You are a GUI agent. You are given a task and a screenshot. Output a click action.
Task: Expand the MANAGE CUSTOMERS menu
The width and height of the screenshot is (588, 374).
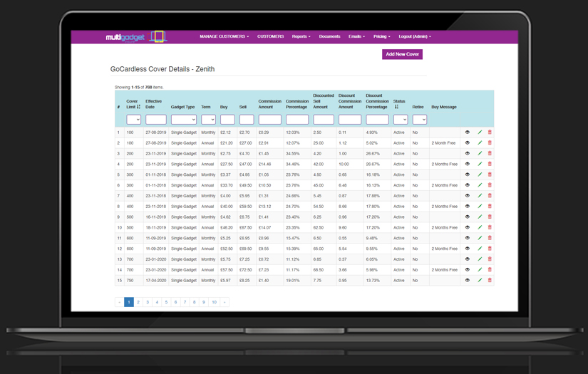tap(225, 36)
